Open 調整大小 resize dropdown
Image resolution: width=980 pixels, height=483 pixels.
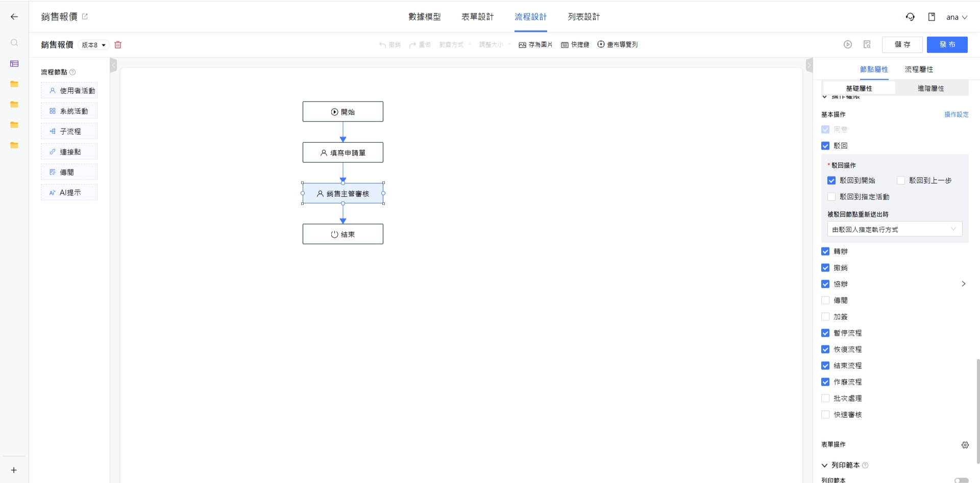pyautogui.click(x=495, y=45)
